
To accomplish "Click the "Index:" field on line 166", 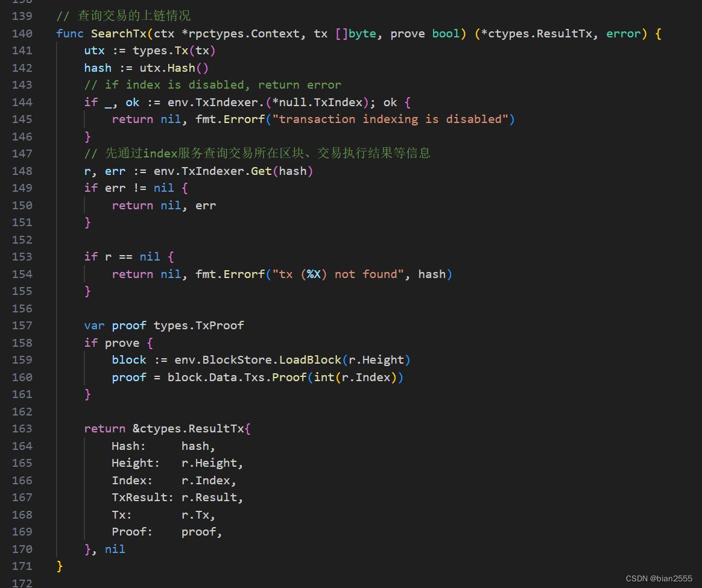I will tap(132, 481).
